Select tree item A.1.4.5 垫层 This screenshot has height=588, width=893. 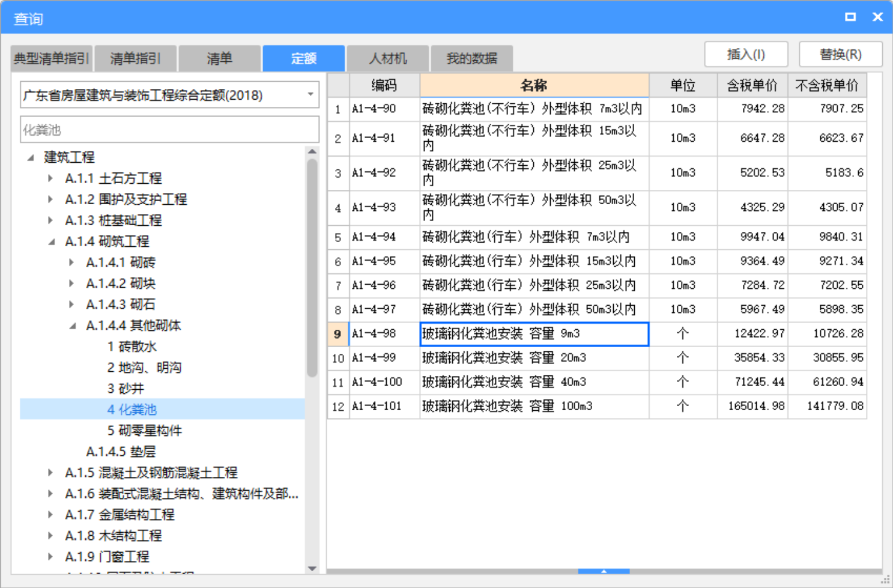point(121,452)
